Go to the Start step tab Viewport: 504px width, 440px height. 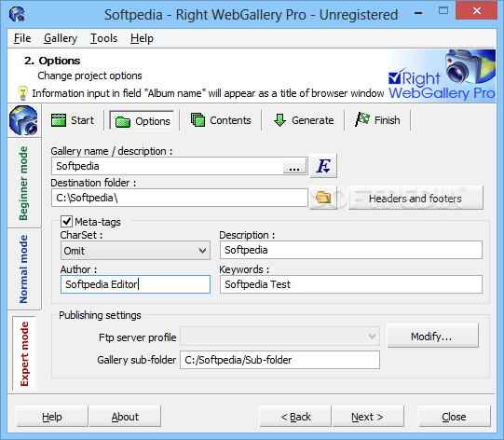(x=73, y=120)
